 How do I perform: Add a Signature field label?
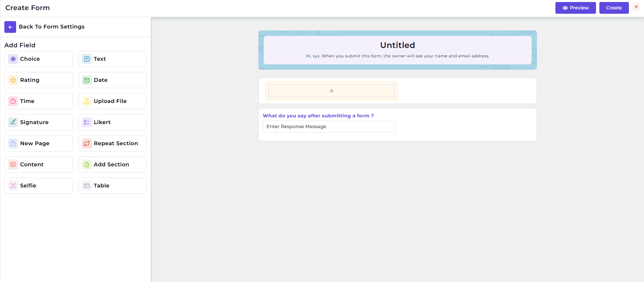(x=34, y=122)
